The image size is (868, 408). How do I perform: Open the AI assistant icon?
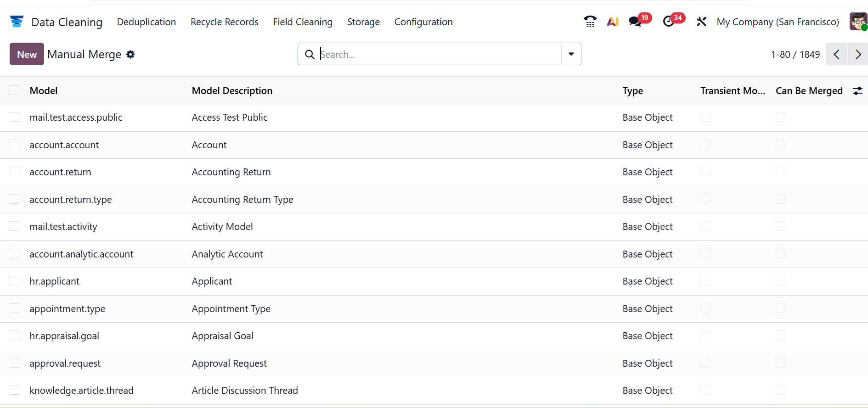(x=613, y=22)
